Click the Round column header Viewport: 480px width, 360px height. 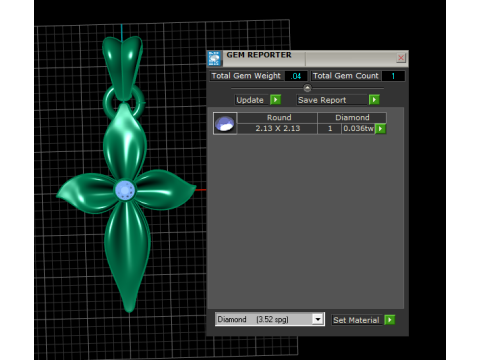pyautogui.click(x=277, y=118)
